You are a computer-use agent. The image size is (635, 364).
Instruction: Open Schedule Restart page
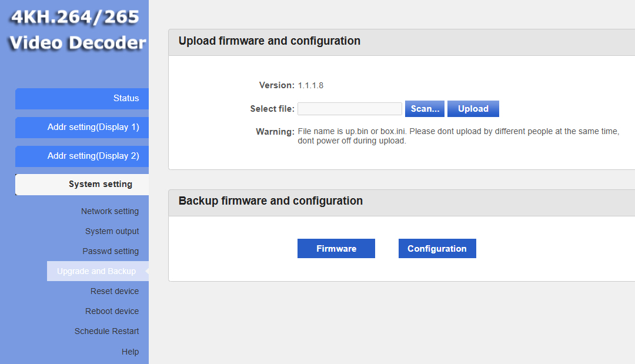(106, 331)
